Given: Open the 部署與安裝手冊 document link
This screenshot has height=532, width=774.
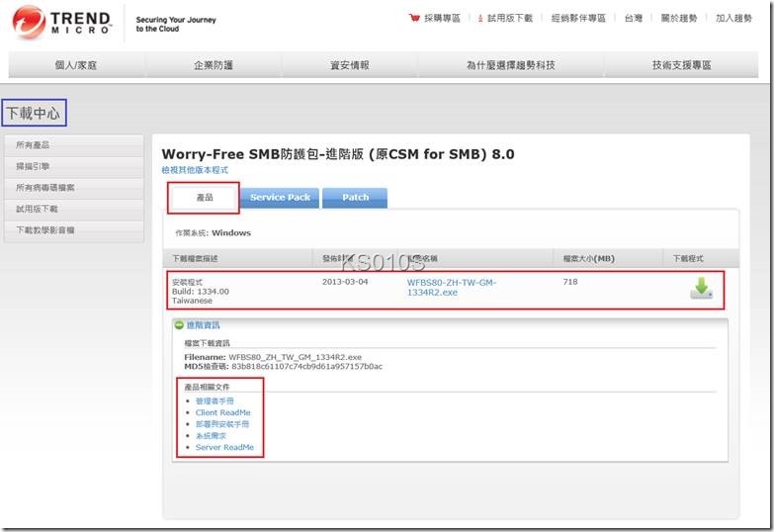Looking at the screenshot, I should 222,424.
